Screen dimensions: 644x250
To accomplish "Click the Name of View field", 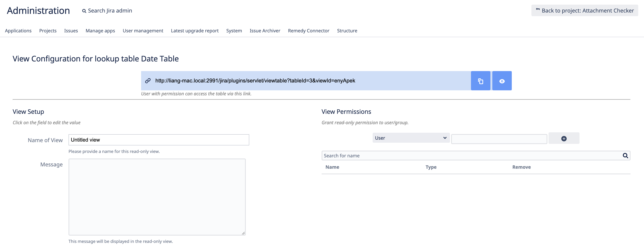I will [x=159, y=140].
